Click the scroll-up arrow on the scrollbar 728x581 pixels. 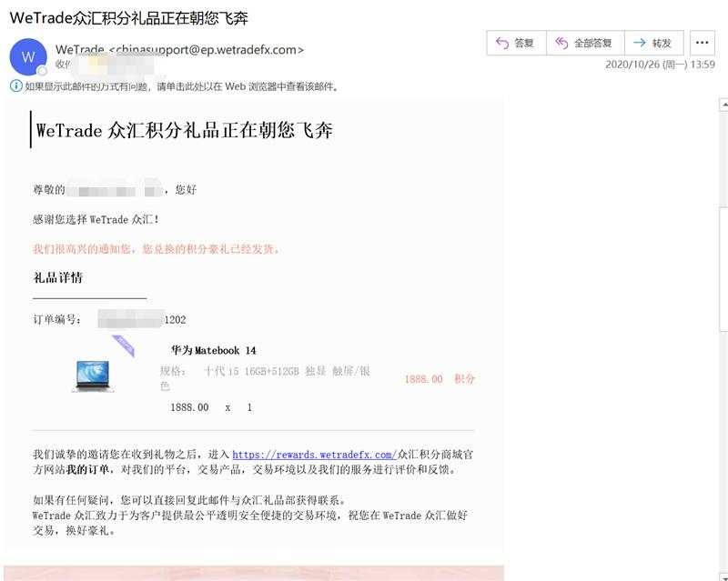(723, 105)
